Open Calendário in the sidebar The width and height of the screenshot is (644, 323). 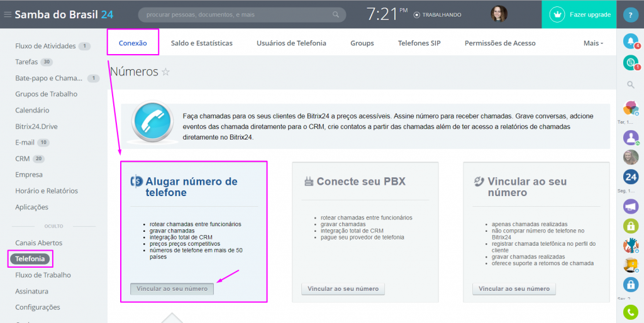(x=32, y=111)
